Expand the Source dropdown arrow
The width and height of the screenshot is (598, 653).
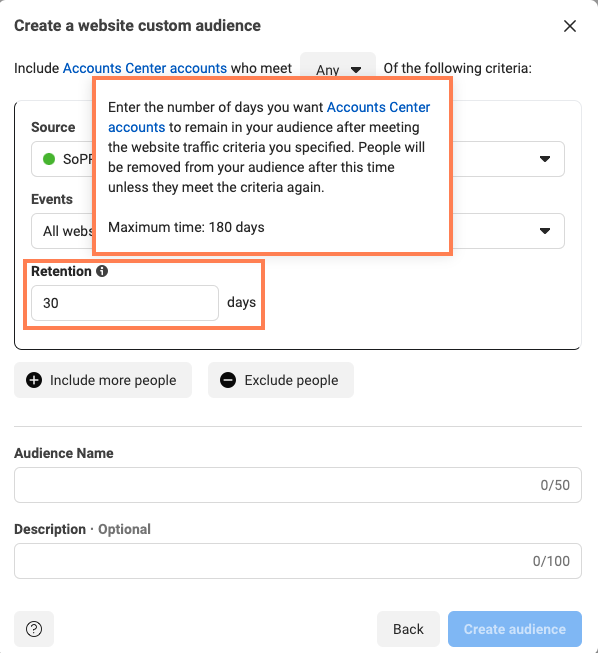545,159
